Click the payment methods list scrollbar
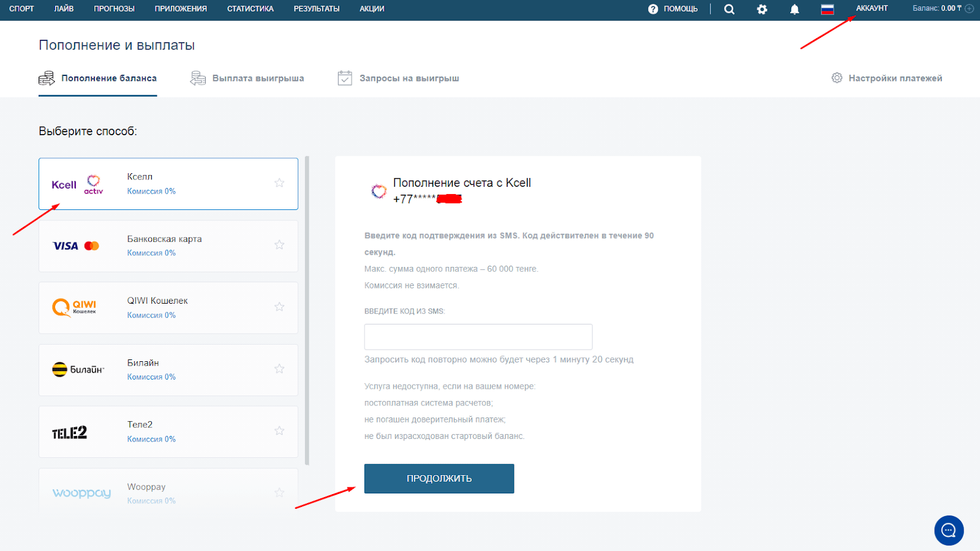Screen dimensions: 980x551 click(x=307, y=310)
